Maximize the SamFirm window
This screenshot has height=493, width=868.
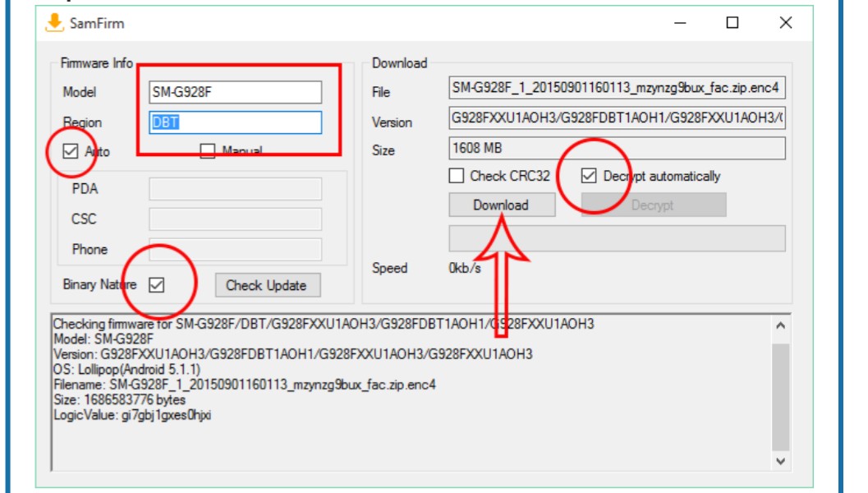[733, 23]
